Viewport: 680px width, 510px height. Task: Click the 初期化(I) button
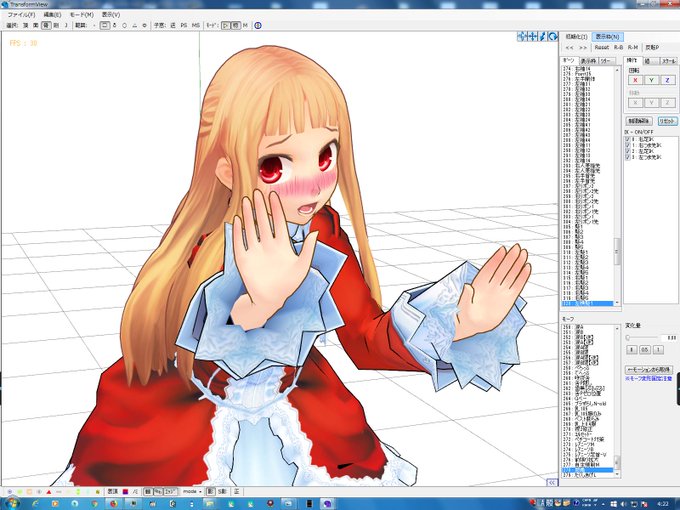pos(576,37)
